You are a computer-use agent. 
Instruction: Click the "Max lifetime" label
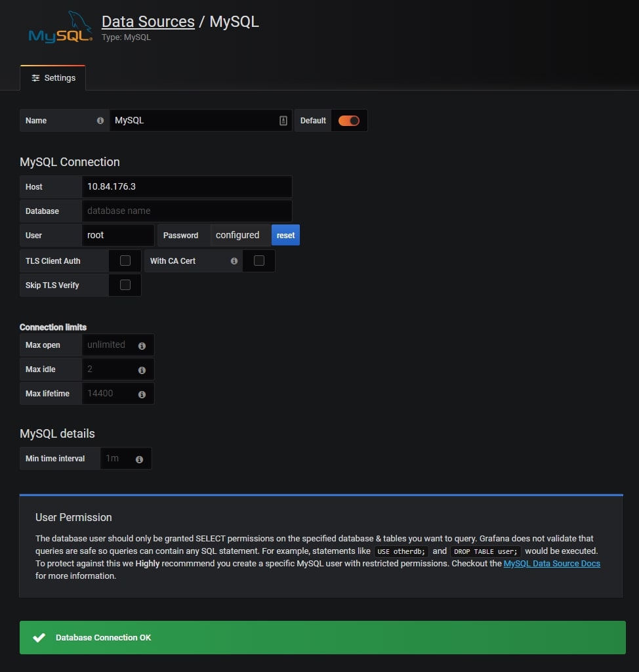47,394
